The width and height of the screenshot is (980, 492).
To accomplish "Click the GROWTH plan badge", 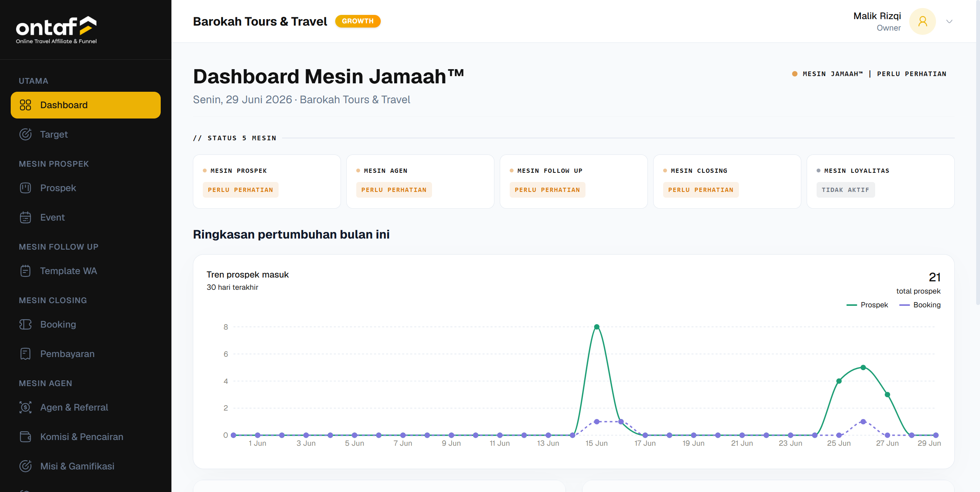I will 358,21.
